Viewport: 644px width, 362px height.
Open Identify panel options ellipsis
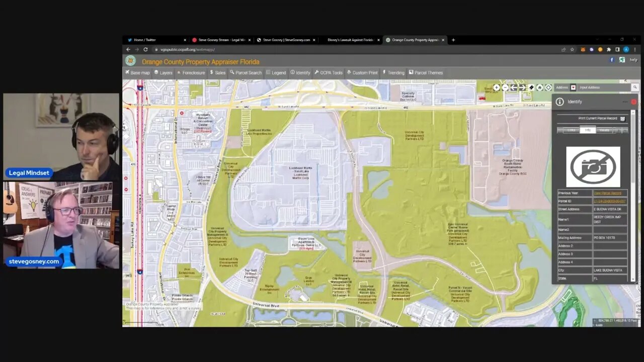(625, 102)
